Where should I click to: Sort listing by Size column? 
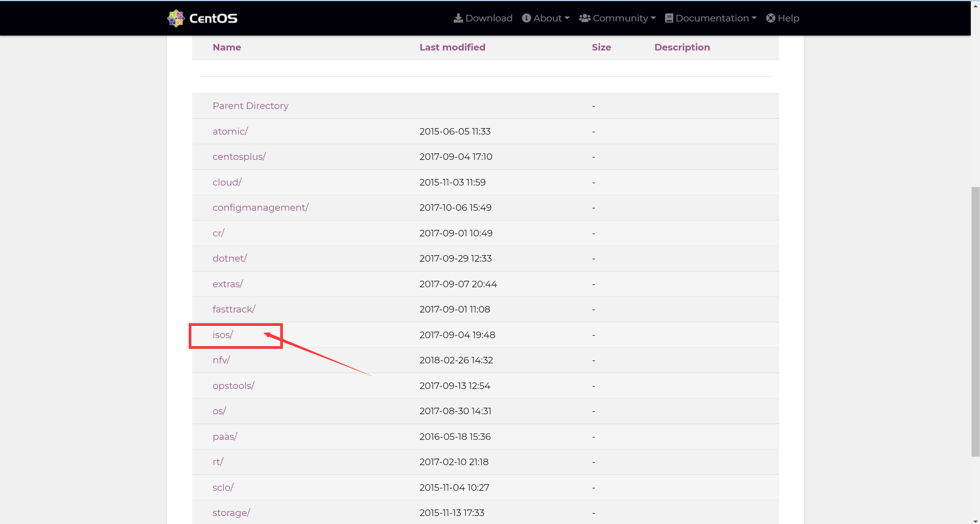click(601, 47)
